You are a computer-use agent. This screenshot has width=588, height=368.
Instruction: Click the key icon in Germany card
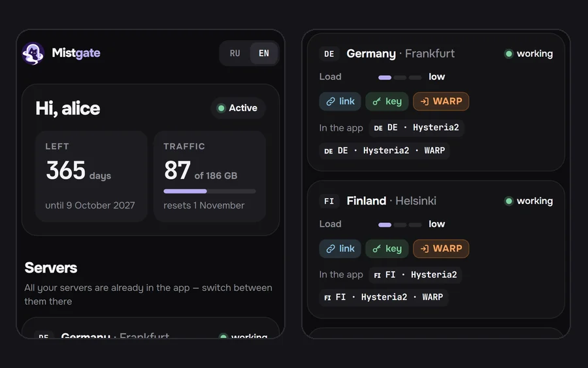coord(376,101)
